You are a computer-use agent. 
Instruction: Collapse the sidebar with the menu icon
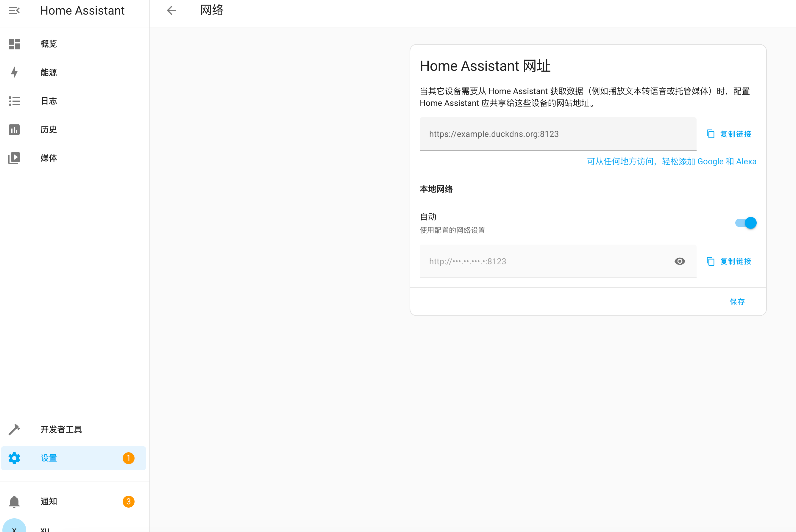click(14, 10)
